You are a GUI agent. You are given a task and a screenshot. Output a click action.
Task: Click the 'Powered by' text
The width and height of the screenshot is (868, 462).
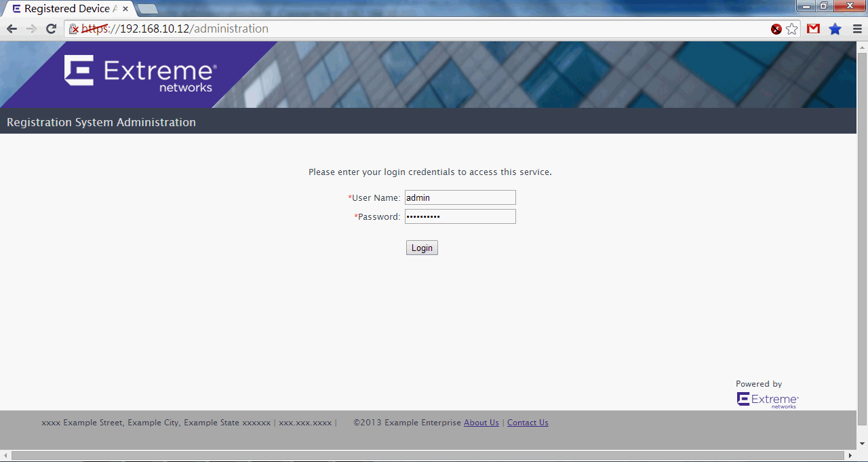point(759,384)
